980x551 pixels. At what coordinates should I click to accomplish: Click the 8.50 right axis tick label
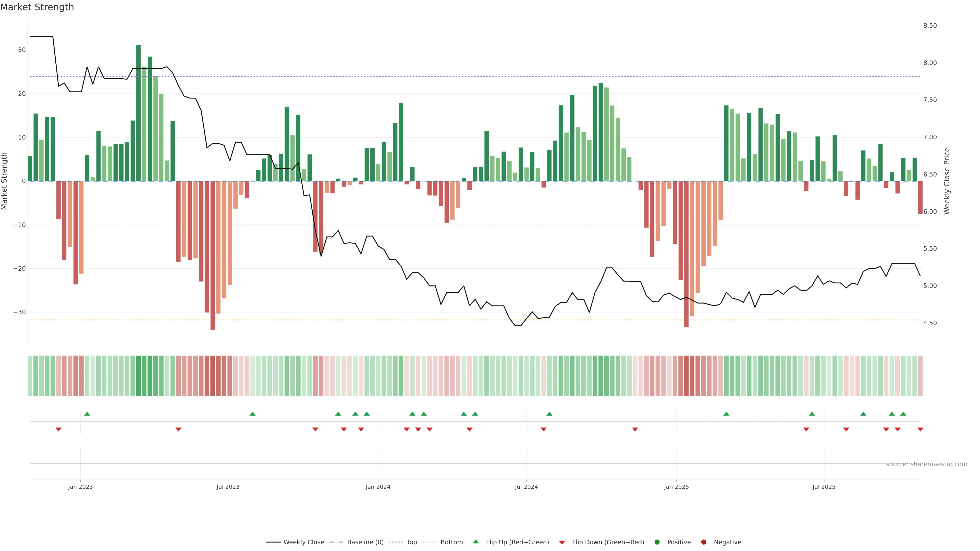930,26
